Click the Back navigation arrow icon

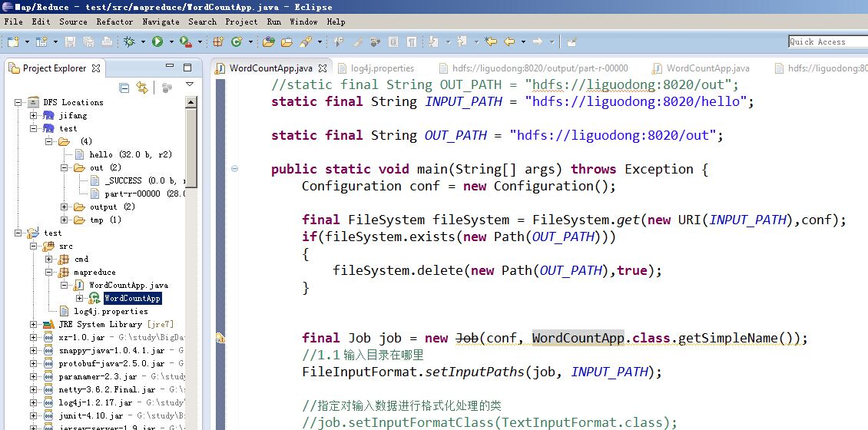(x=509, y=41)
